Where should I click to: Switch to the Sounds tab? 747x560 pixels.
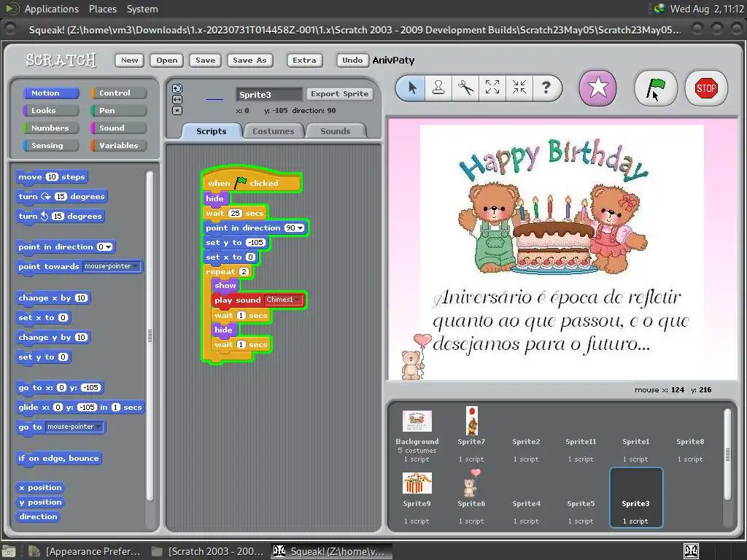point(336,131)
